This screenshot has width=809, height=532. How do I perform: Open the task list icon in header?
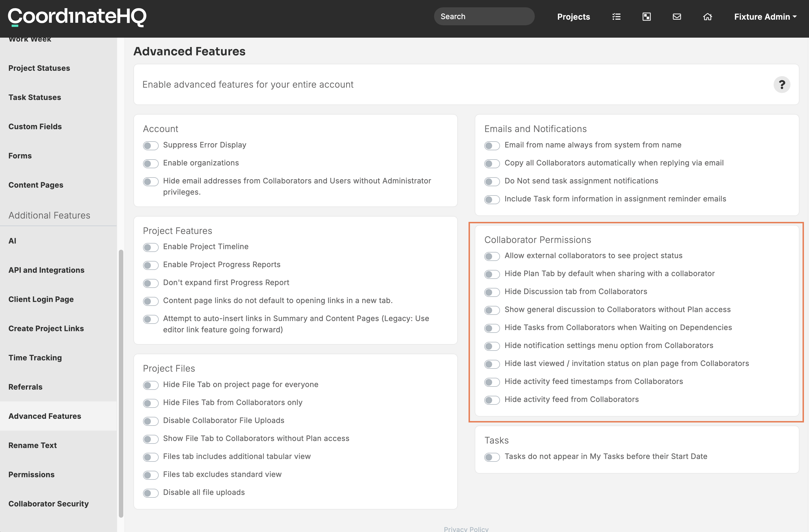tap(616, 17)
